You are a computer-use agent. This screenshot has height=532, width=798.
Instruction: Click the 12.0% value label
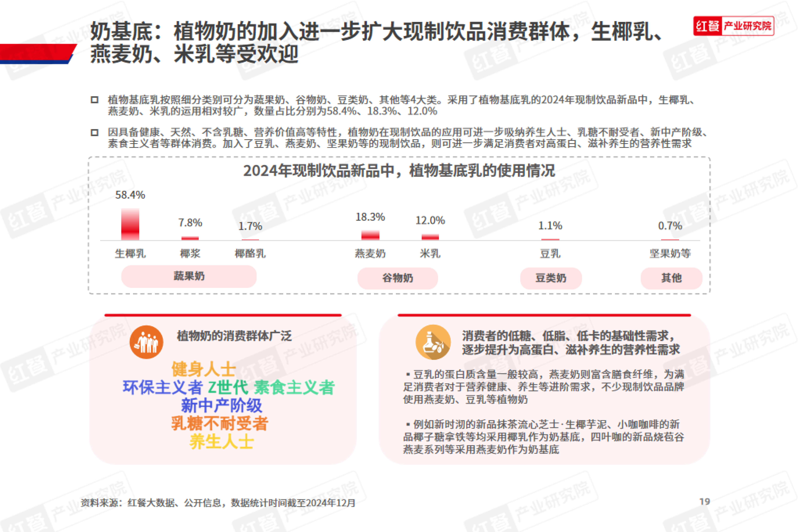coord(430,220)
